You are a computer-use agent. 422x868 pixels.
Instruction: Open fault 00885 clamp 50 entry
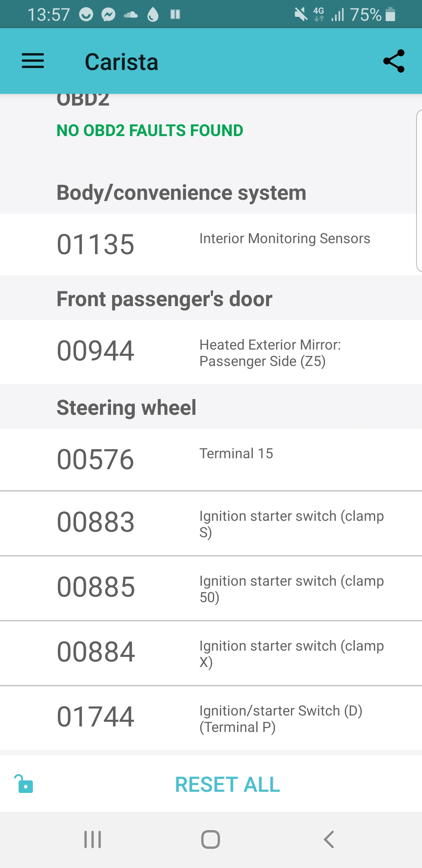tap(211, 588)
